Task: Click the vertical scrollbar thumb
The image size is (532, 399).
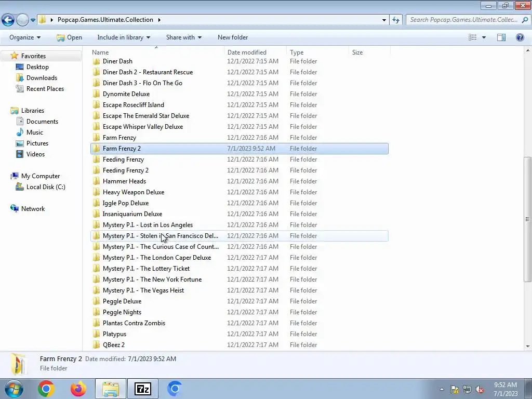Action: click(x=528, y=219)
